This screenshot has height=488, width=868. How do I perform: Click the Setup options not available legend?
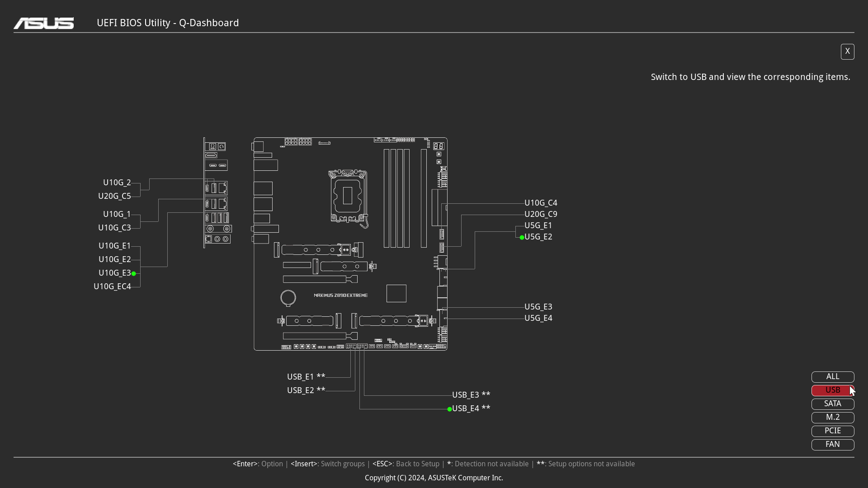[x=586, y=464]
